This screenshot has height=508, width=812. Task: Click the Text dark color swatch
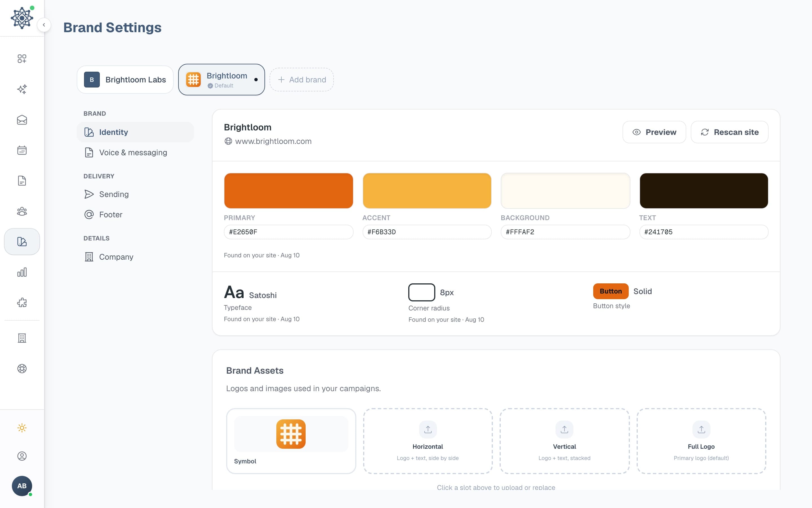(704, 191)
